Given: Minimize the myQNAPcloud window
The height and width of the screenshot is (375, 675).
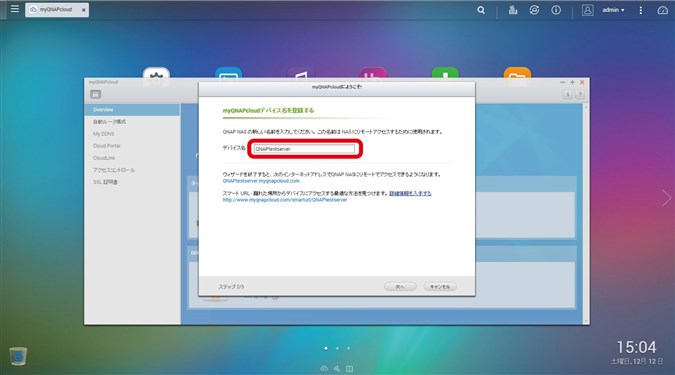Looking at the screenshot, I should point(562,82).
